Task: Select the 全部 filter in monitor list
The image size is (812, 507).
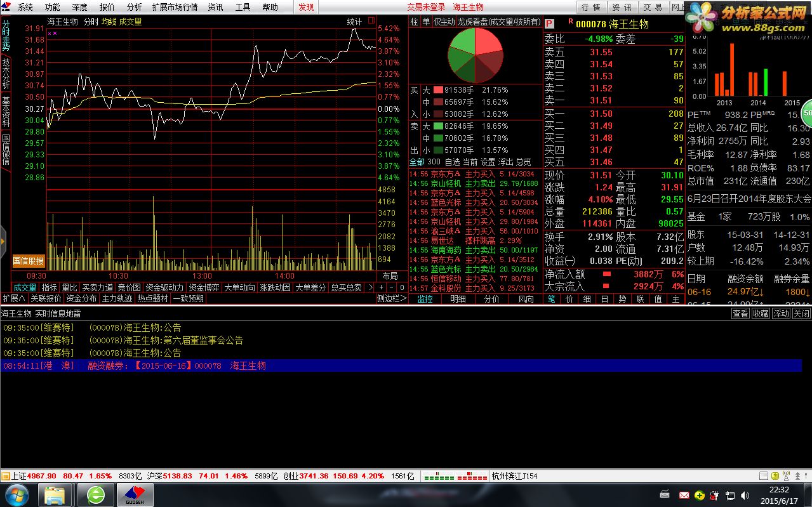Action: click(x=416, y=162)
